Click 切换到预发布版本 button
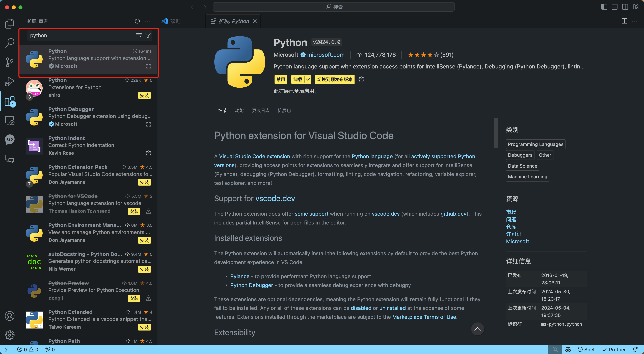The width and height of the screenshot is (644, 354). (x=335, y=79)
